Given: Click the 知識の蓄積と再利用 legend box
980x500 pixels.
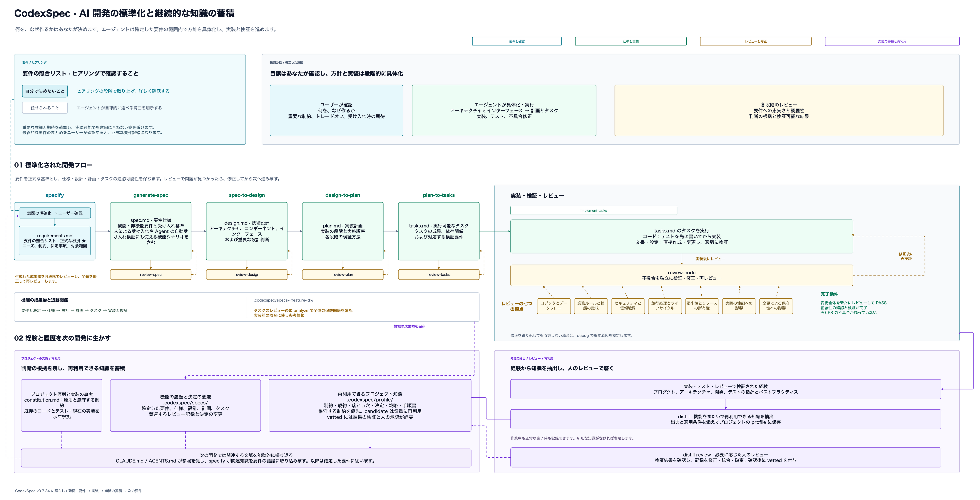Looking at the screenshot, I should pyautogui.click(x=892, y=41).
